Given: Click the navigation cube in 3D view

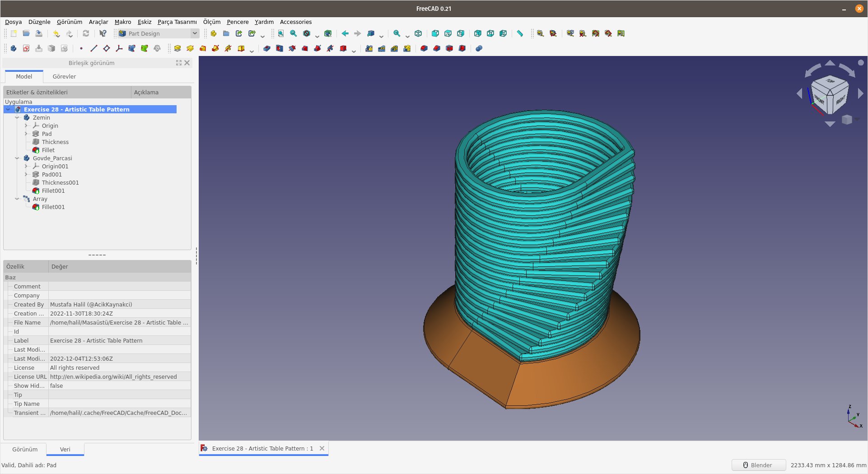Looking at the screenshot, I should [830, 94].
